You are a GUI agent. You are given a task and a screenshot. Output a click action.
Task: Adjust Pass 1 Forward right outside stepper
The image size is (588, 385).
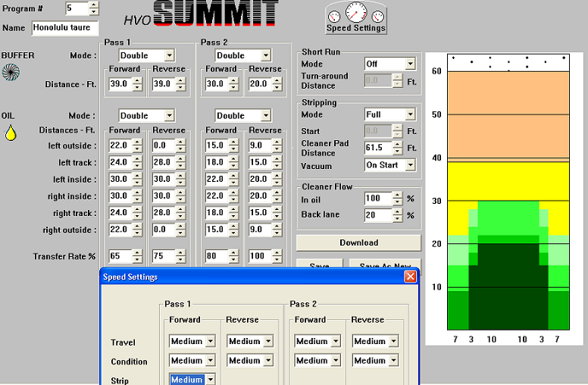pos(137,230)
